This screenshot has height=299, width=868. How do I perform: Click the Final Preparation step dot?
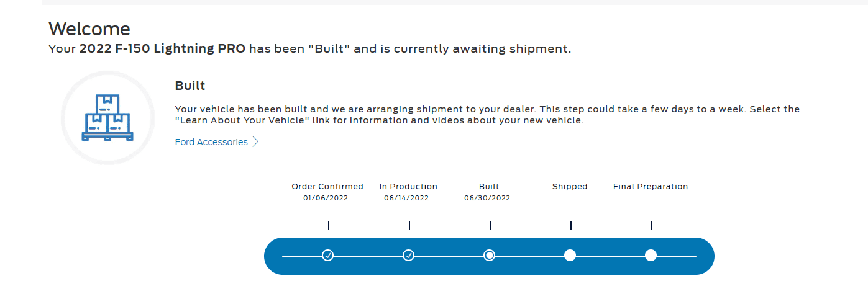tap(651, 255)
